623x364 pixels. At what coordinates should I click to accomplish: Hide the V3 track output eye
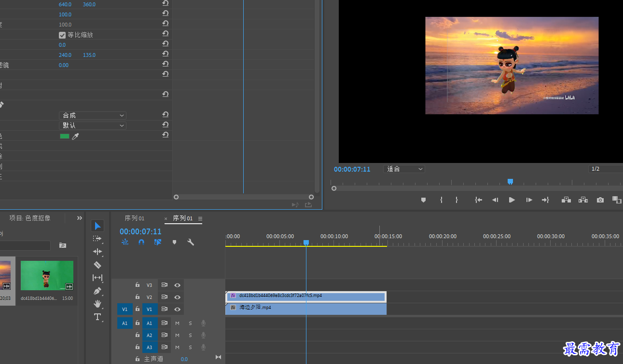pos(178,285)
